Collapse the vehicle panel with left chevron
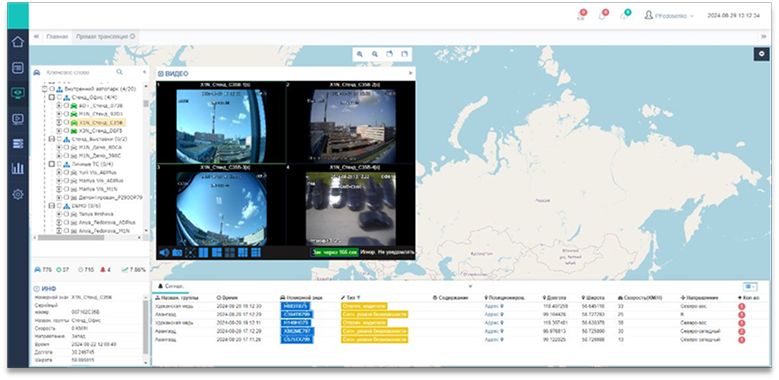This screenshot has height=380, width=779. (145, 72)
